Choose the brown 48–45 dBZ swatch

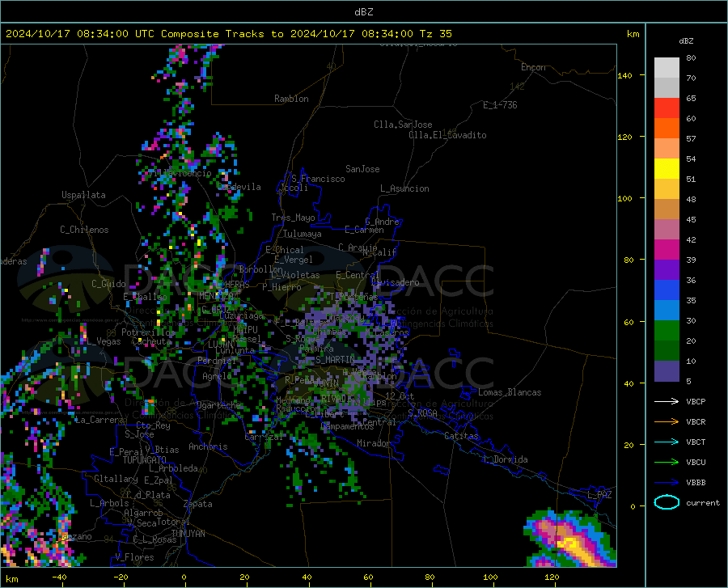click(667, 209)
